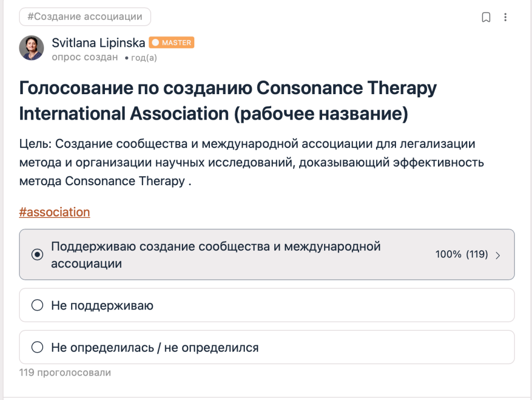Click the poll description paragraph text

pos(252,162)
